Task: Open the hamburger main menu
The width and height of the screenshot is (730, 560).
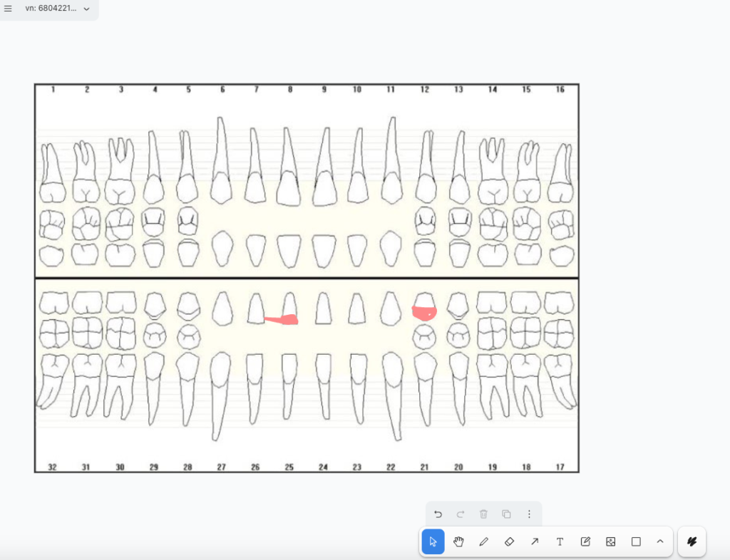Action: [x=9, y=9]
